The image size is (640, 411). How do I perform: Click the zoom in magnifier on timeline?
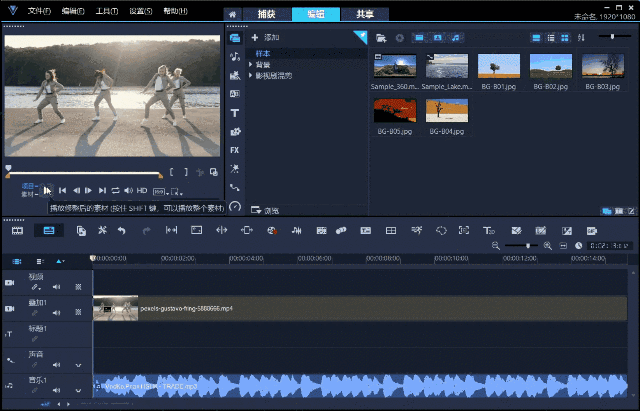coord(548,246)
